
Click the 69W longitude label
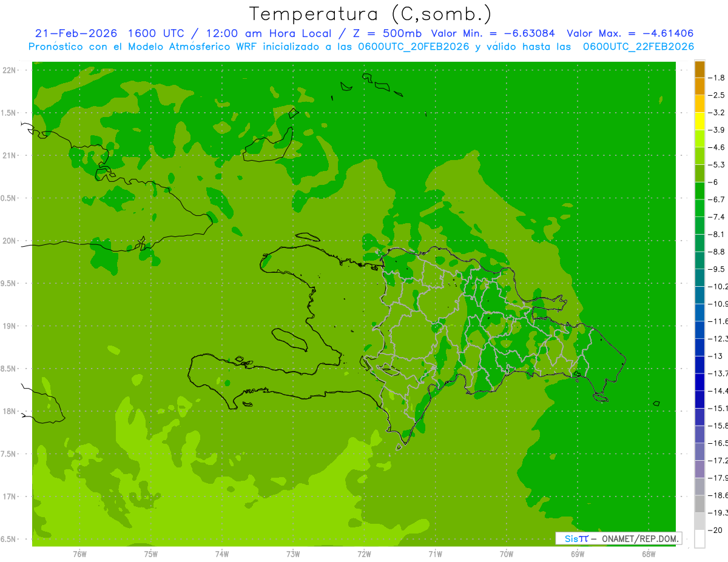click(577, 554)
